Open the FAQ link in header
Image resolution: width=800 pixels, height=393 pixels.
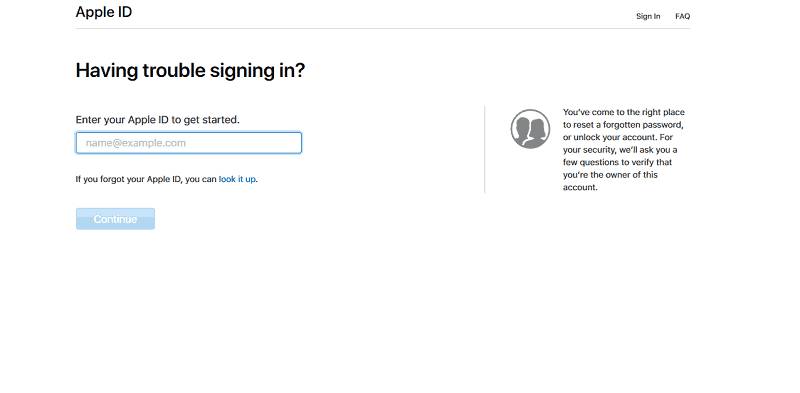pos(683,16)
